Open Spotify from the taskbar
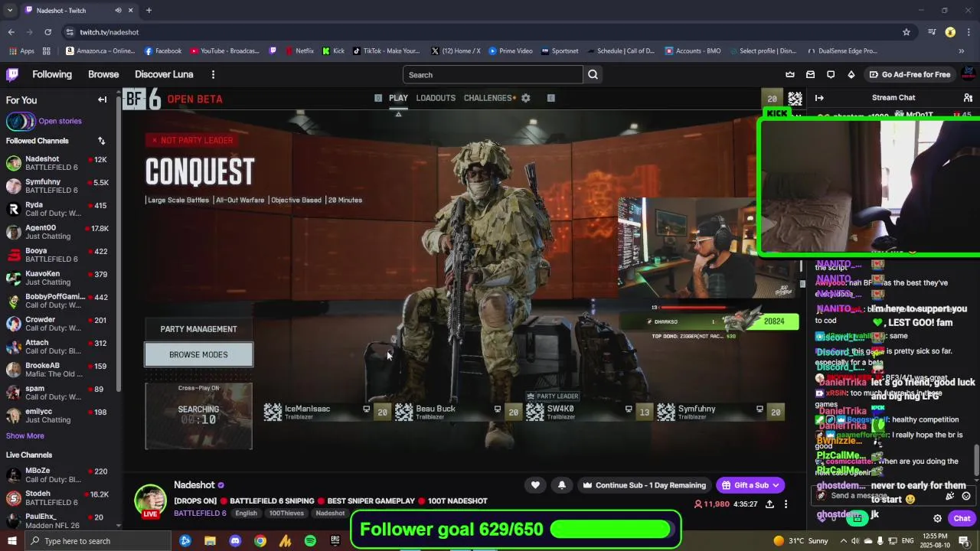 (310, 541)
